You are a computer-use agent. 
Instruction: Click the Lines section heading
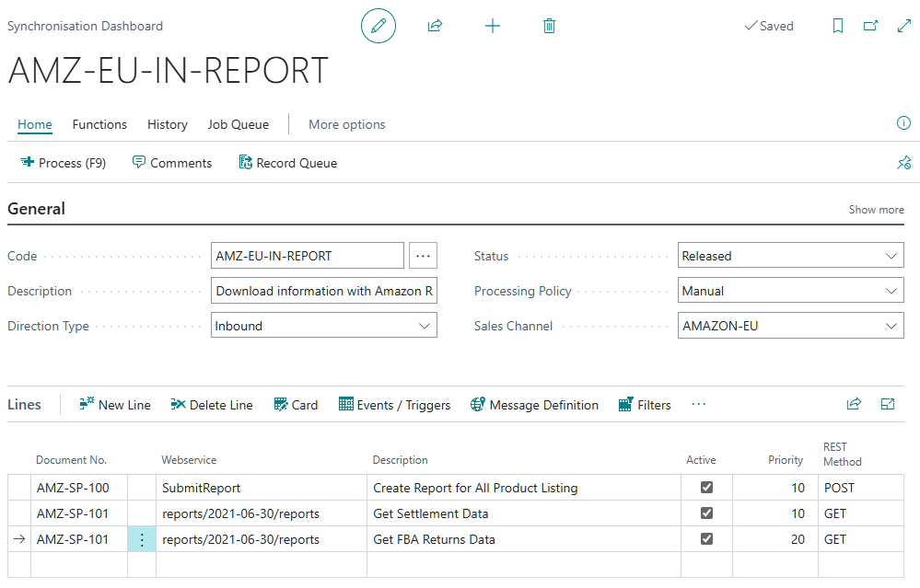24,405
